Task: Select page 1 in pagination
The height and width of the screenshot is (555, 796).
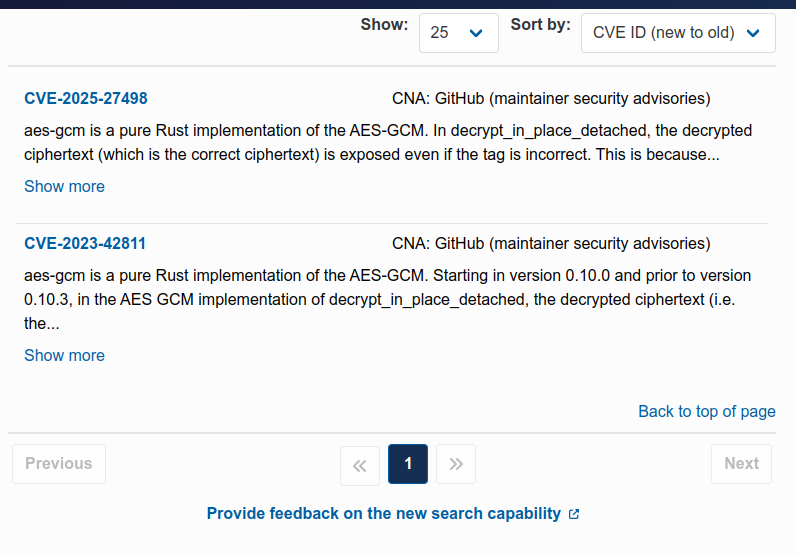Action: (408, 464)
